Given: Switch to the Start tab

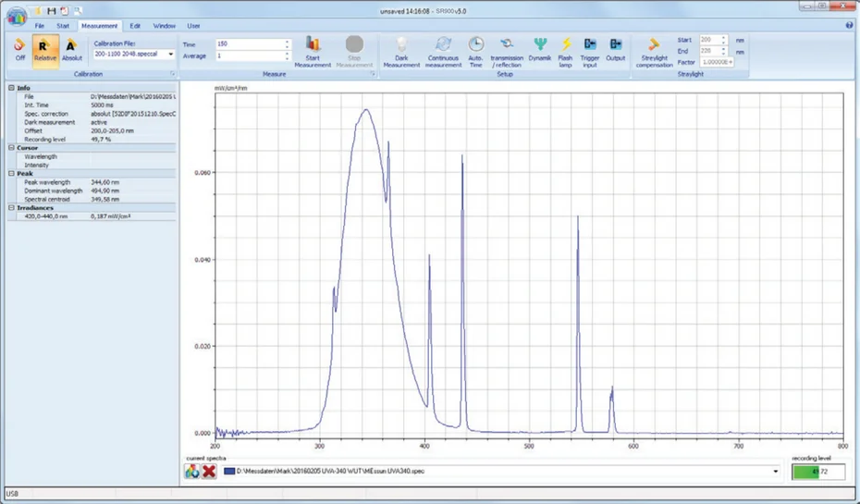Looking at the screenshot, I should click(63, 26).
